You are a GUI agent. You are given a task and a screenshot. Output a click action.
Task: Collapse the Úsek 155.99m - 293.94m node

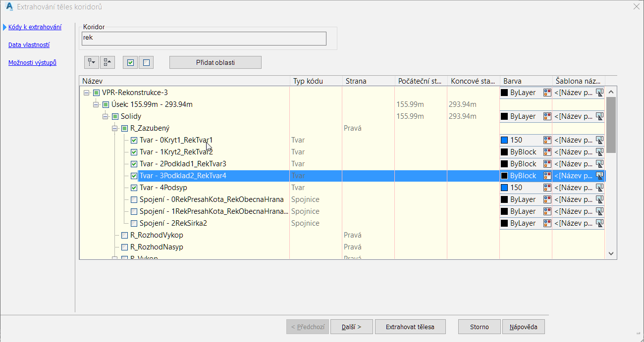click(x=96, y=104)
